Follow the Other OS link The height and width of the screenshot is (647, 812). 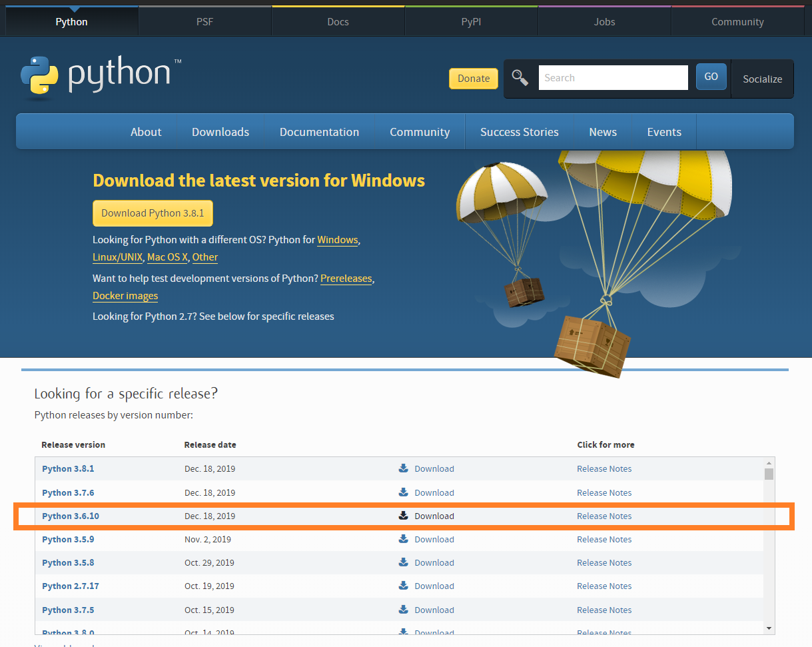pyautogui.click(x=205, y=257)
